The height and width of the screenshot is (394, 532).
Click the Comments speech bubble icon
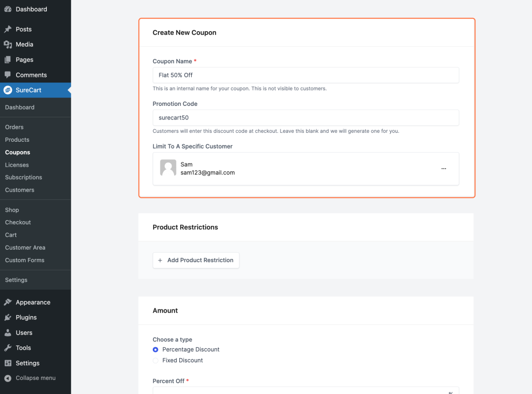pos(8,75)
